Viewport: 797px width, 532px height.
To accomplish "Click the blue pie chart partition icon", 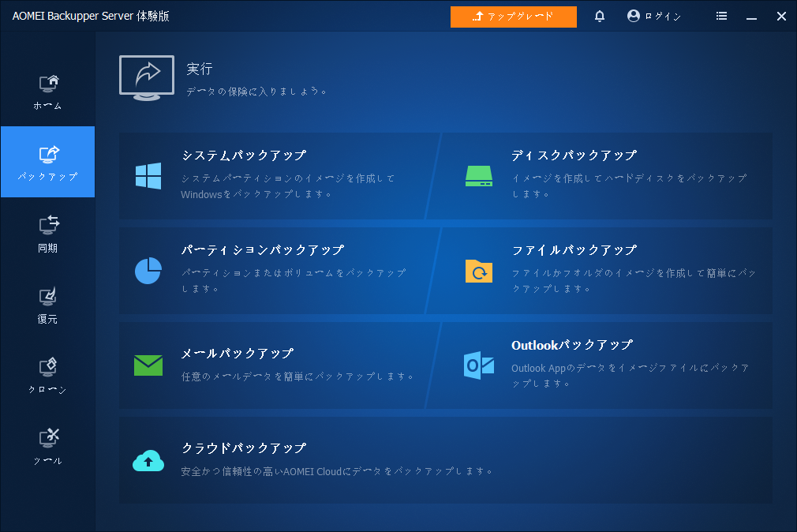I will [148, 271].
